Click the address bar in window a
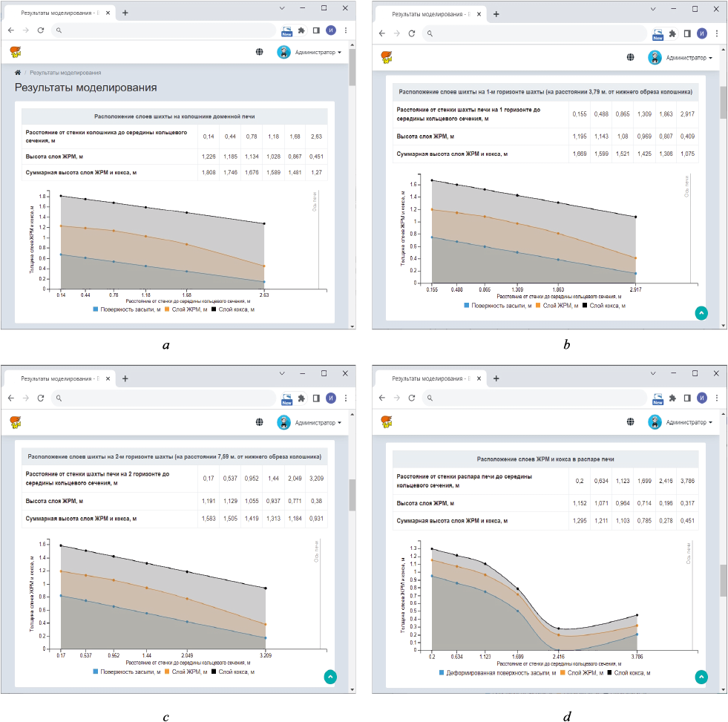728x722 pixels. [163, 30]
